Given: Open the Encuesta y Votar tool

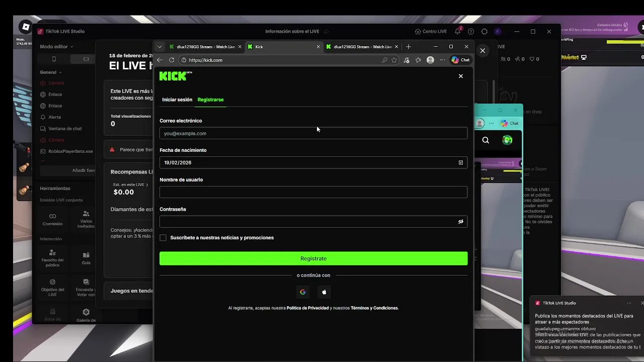Looking at the screenshot, I should 86,288.
